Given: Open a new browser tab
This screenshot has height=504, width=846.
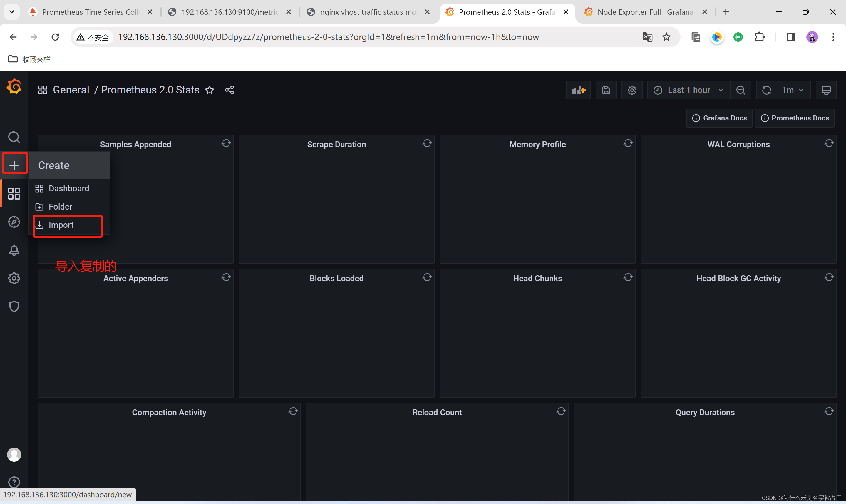Looking at the screenshot, I should pyautogui.click(x=726, y=12).
